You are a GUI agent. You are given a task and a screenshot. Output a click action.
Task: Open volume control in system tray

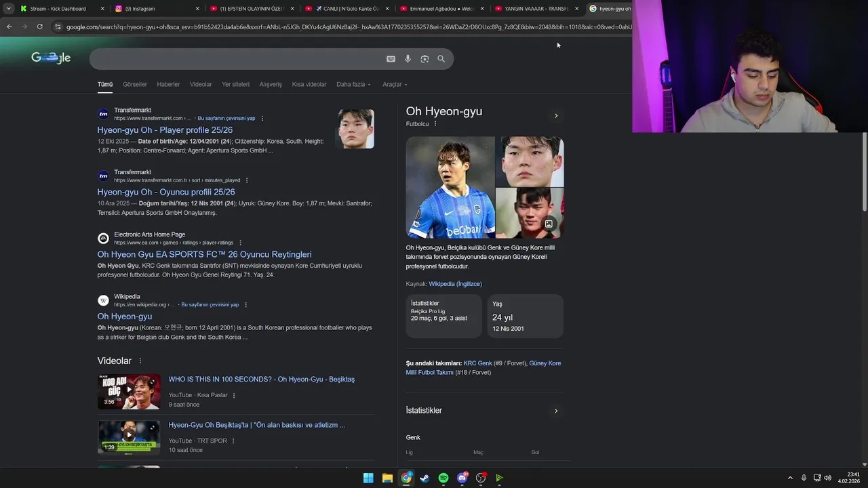pyautogui.click(x=827, y=478)
